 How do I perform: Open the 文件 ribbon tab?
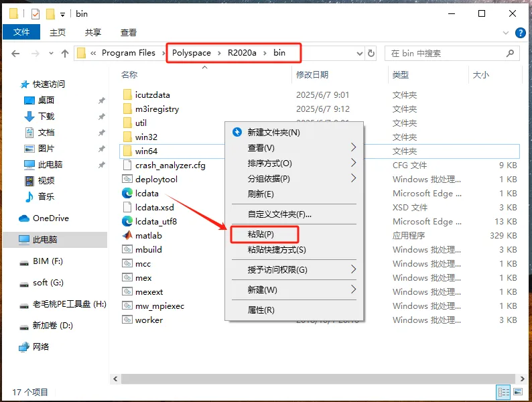[21, 32]
